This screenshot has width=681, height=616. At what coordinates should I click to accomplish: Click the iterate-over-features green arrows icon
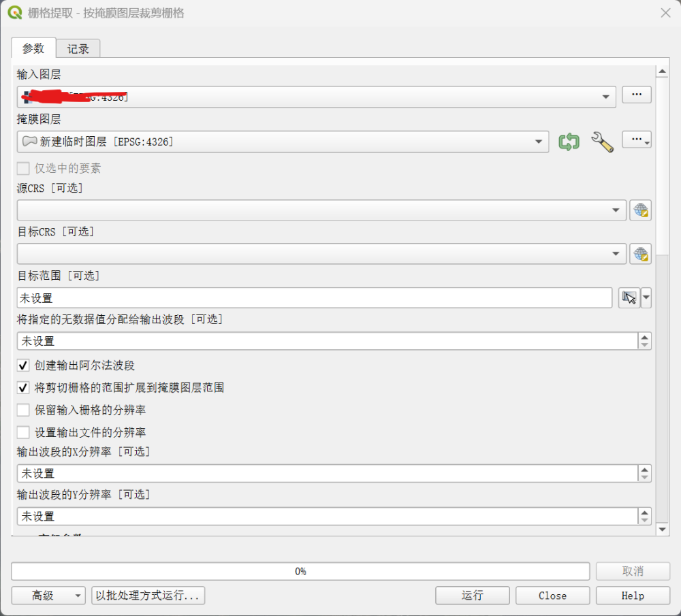pos(569,142)
